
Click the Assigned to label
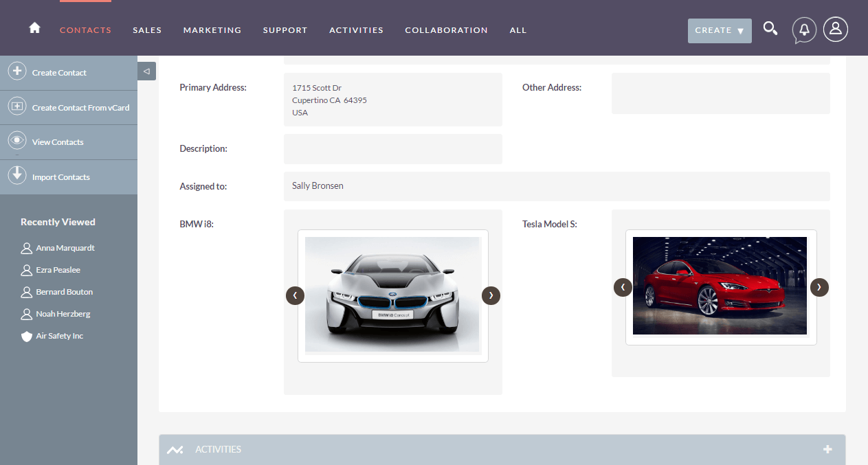tap(203, 186)
